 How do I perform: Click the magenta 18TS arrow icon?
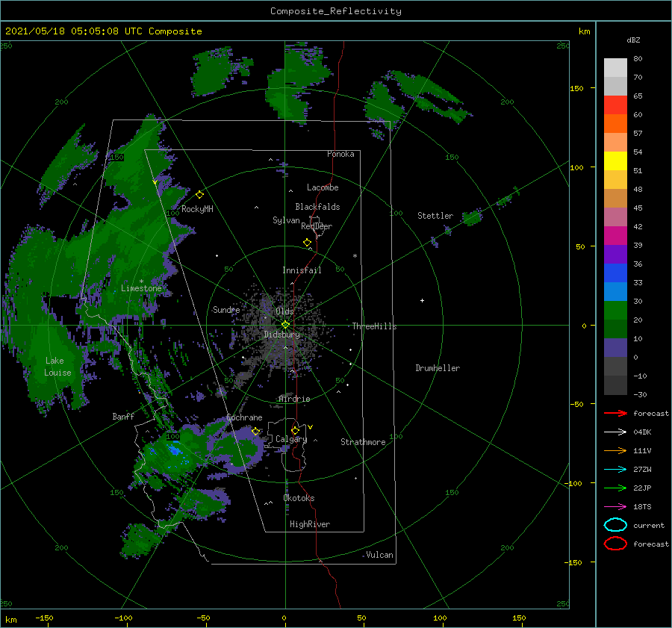[615, 507]
